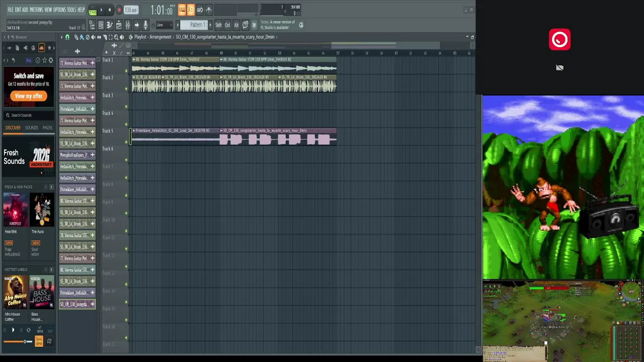The height and width of the screenshot is (362, 644).
Task: Open the sounds cloud tab in browser
Action: [42, 48]
